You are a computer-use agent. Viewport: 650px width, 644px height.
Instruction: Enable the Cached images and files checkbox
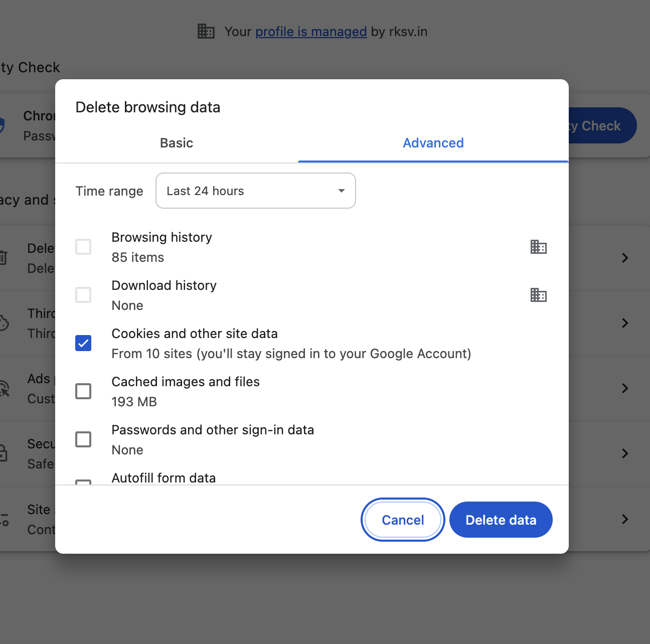click(x=83, y=391)
